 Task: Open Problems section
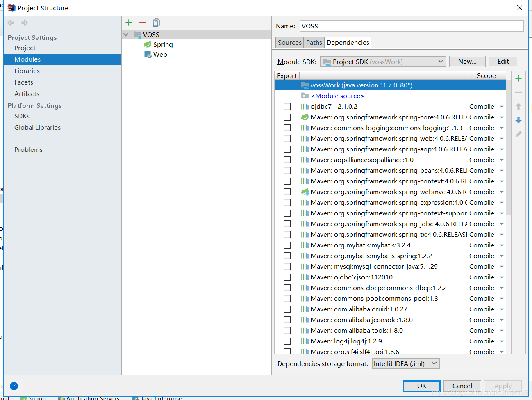click(x=28, y=149)
